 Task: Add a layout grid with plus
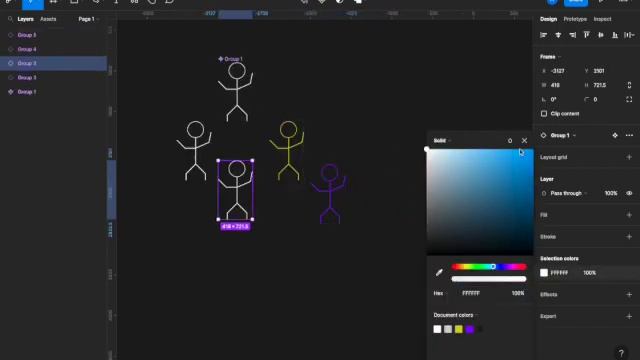[x=629, y=157]
